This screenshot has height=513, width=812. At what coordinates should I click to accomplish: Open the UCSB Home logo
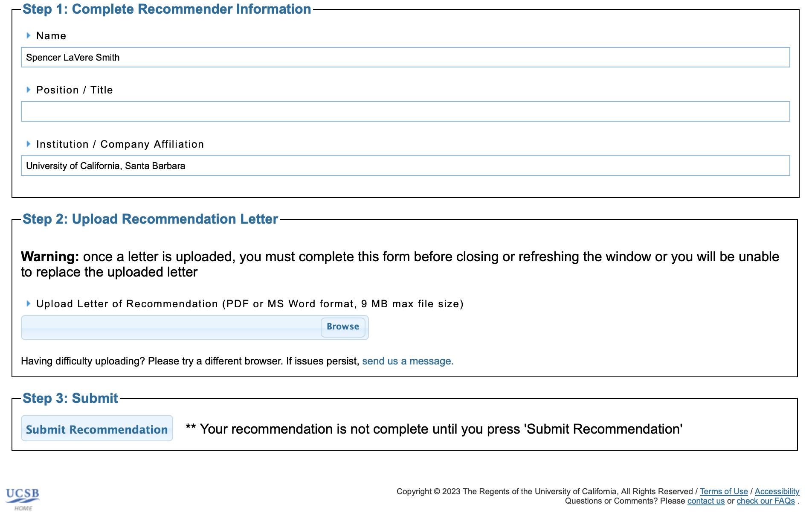[23, 498]
